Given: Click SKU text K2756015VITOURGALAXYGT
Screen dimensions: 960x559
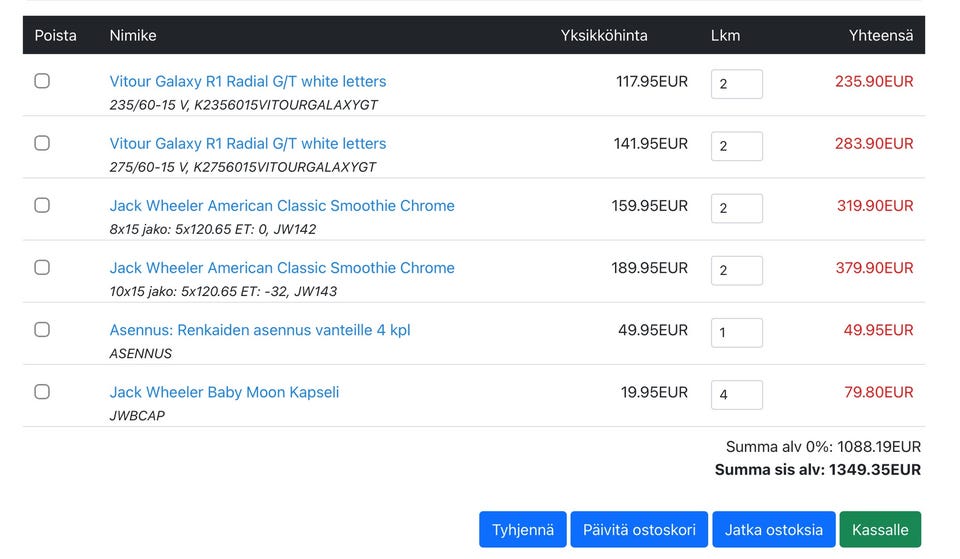Looking at the screenshot, I should 285,167.
